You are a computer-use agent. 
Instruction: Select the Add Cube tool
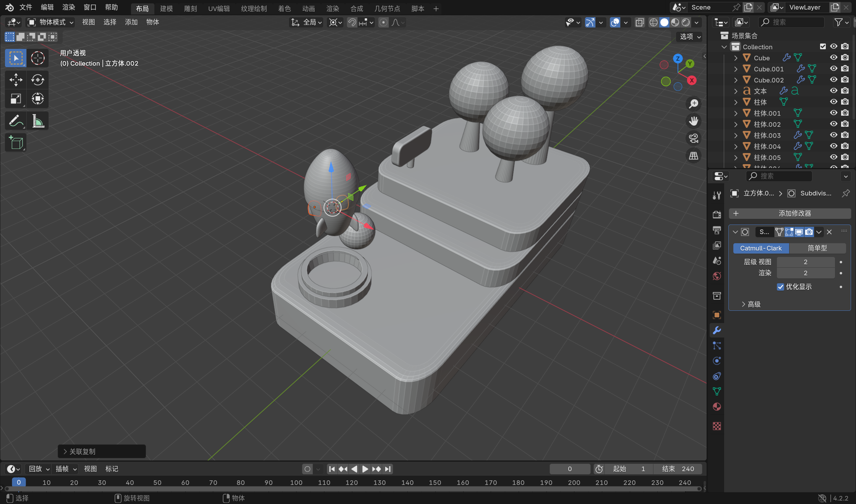16,143
